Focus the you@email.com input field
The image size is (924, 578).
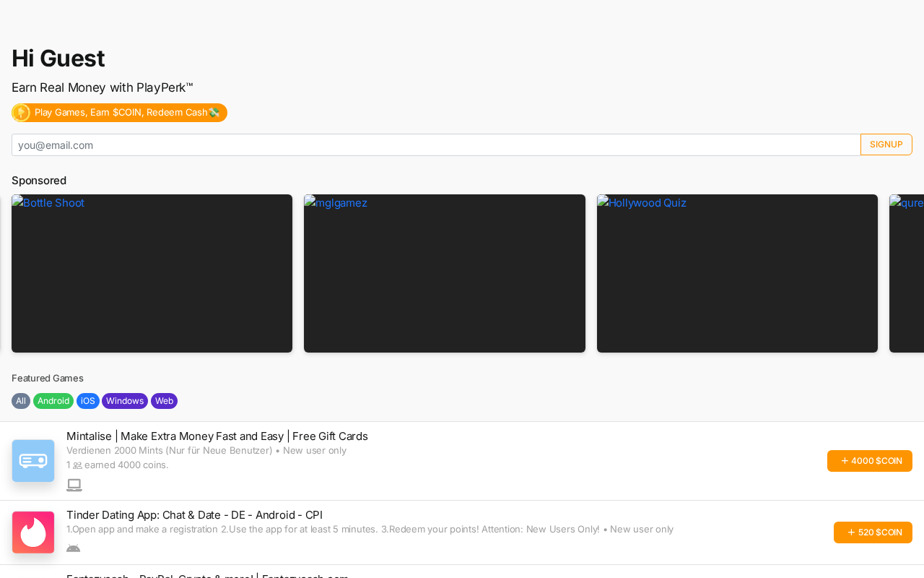(x=436, y=144)
